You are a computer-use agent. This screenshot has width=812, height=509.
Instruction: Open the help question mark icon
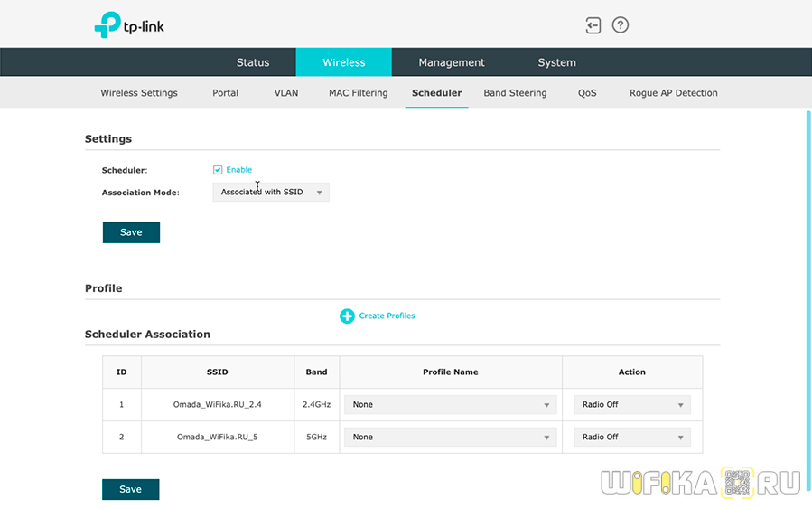click(620, 25)
